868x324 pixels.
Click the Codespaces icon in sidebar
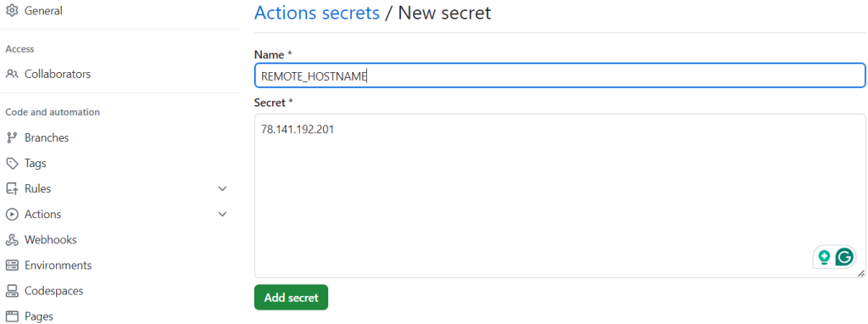tap(12, 291)
